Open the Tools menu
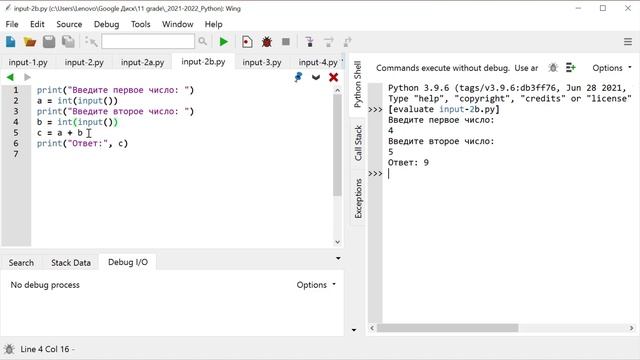Viewport: 640px width, 360px height. [140, 24]
